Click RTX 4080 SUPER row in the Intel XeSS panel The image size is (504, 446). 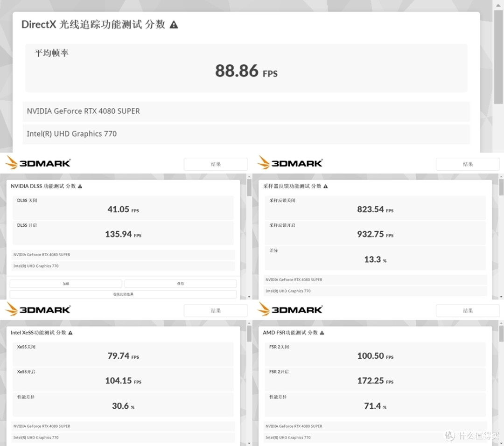pyautogui.click(x=123, y=426)
